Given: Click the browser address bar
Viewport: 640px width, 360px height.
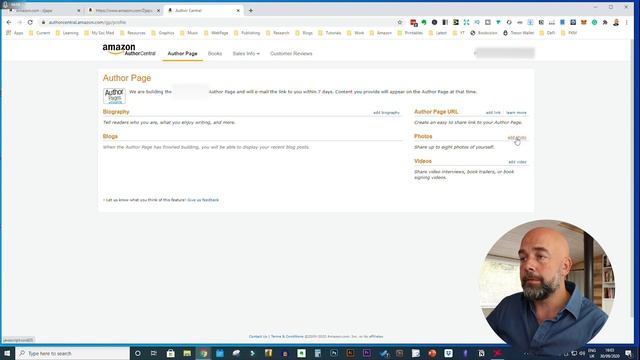Looking at the screenshot, I should tap(220, 22).
